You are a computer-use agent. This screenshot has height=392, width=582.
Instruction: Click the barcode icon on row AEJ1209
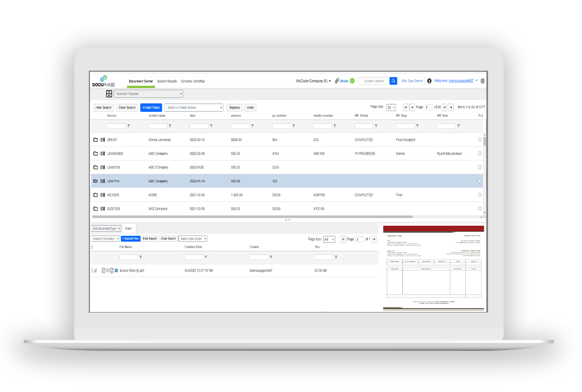(x=103, y=194)
